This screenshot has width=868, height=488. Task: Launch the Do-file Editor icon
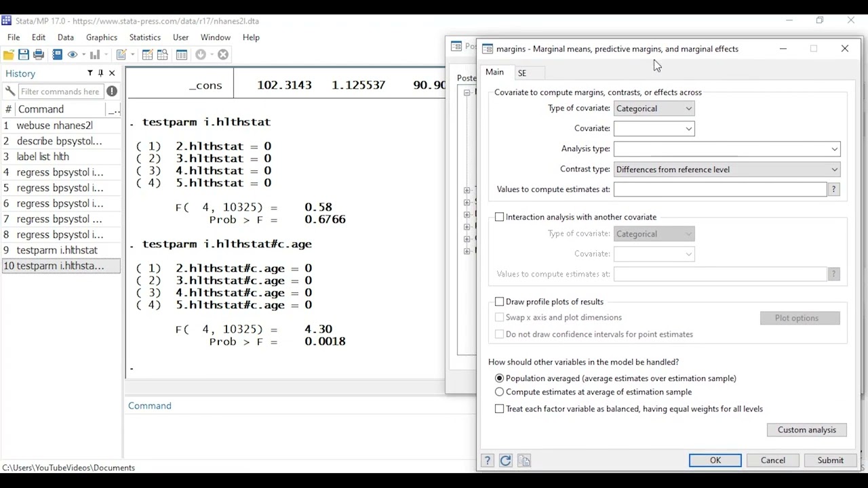click(x=121, y=55)
